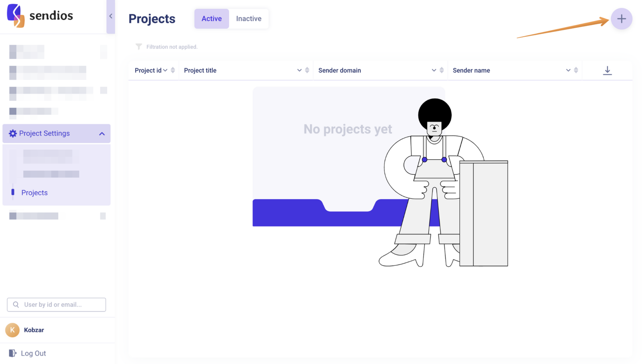Sort by Project id arrows
642x364 pixels.
173,70
